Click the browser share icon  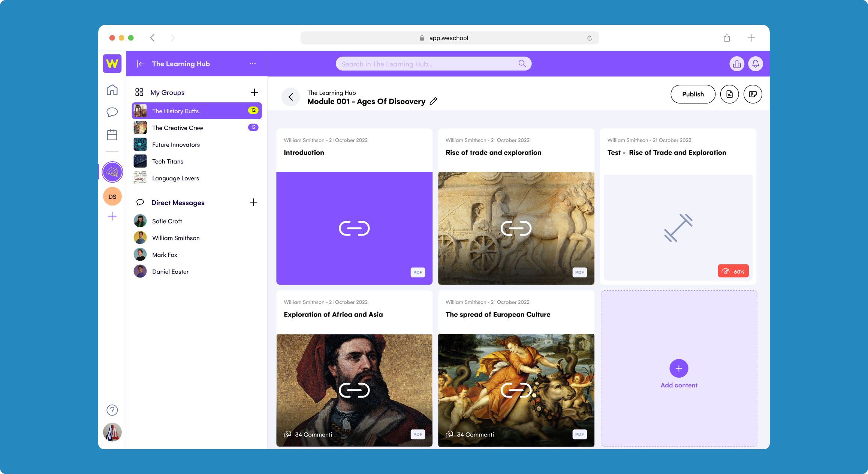point(727,38)
